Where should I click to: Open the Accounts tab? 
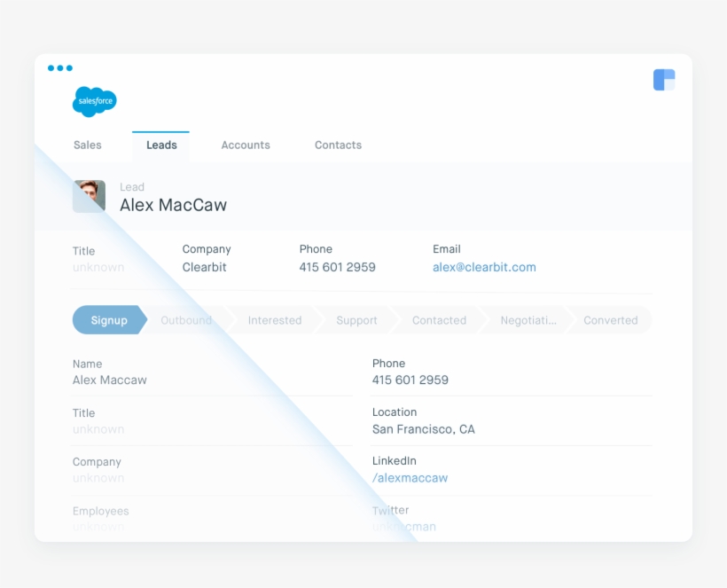click(246, 145)
